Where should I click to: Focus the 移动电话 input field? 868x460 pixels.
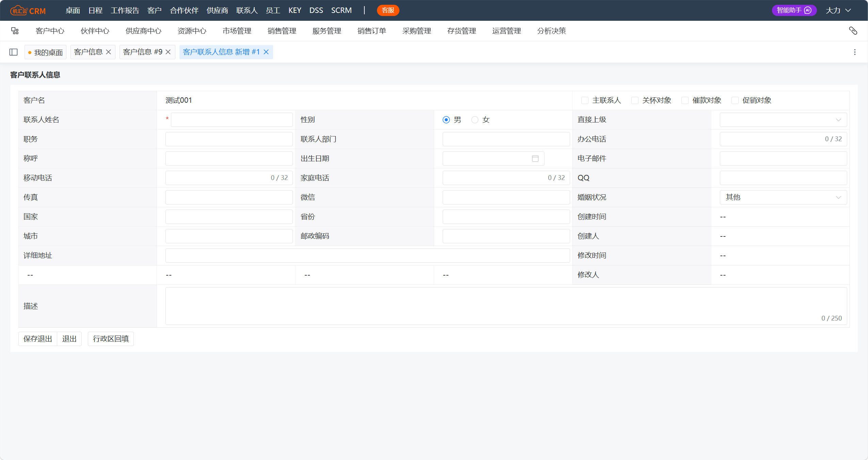point(229,178)
